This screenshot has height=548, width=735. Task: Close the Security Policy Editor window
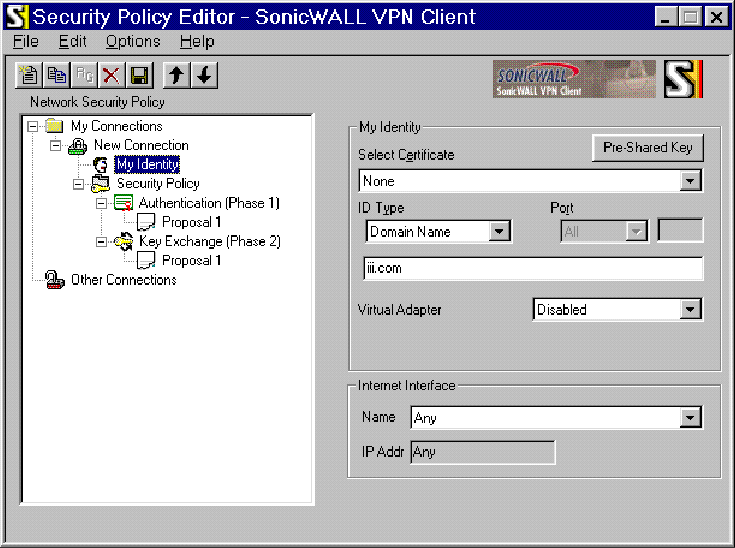point(717,17)
